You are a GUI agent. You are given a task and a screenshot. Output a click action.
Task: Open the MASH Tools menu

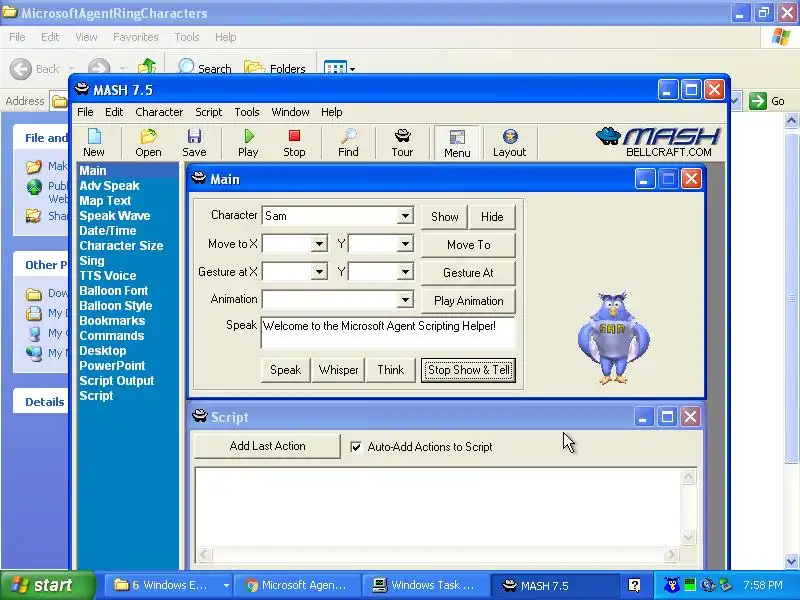247,112
